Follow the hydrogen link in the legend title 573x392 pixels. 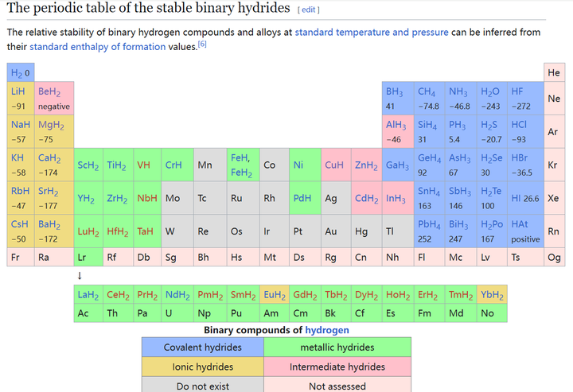click(x=327, y=330)
